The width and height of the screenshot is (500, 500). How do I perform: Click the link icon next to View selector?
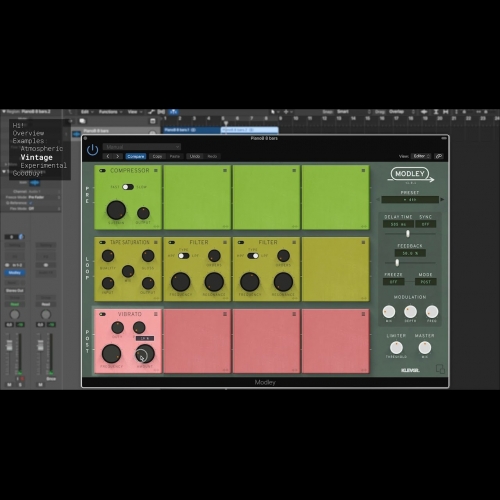coord(439,156)
